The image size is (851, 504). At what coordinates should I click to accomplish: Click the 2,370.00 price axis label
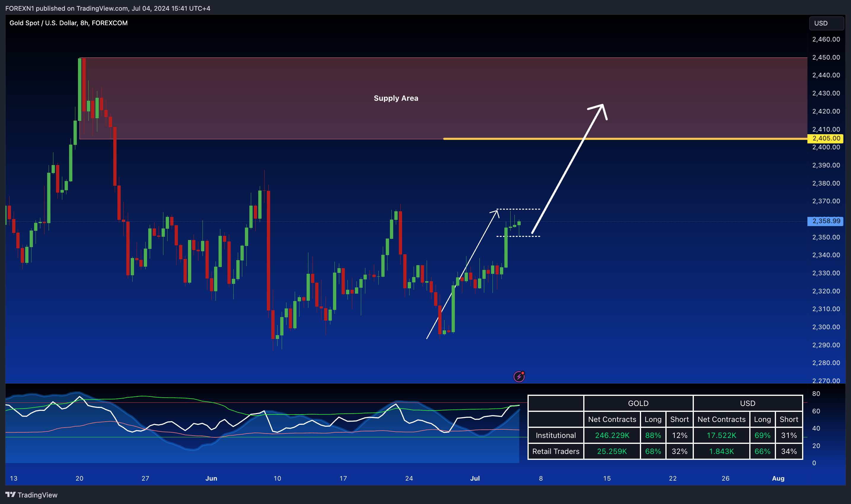pyautogui.click(x=826, y=201)
